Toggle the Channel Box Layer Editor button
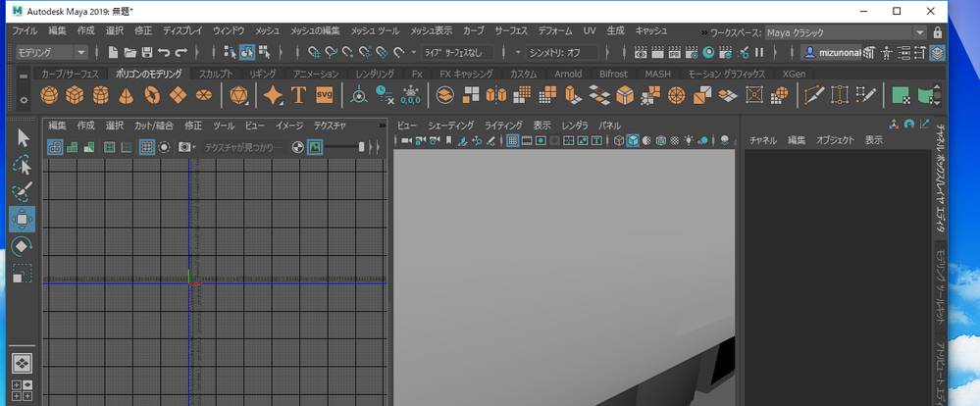This screenshot has height=406, width=980. pos(937,53)
